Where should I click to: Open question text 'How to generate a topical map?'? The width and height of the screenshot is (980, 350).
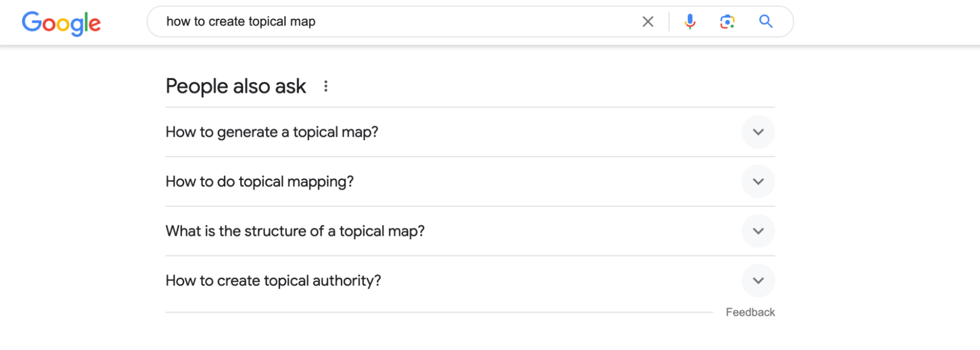(272, 132)
